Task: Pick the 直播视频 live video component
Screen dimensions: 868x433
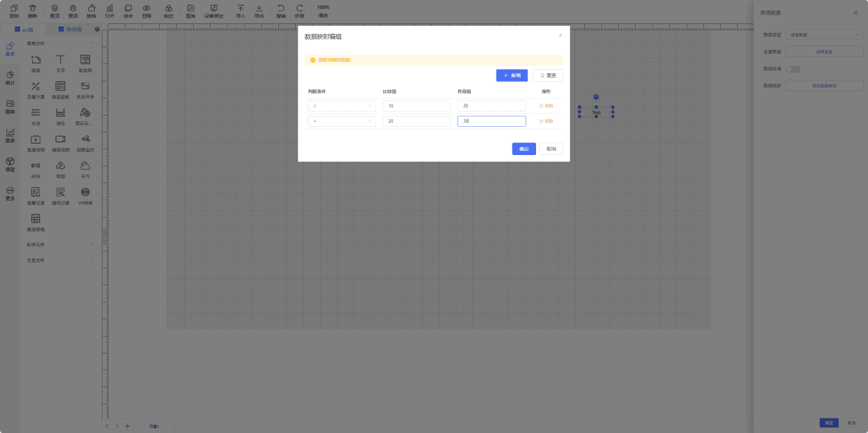Action: pyautogui.click(x=35, y=143)
